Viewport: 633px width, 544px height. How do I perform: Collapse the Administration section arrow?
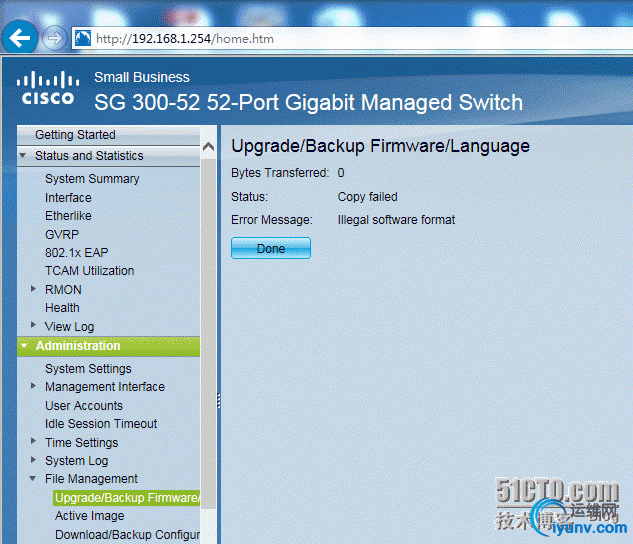24,345
